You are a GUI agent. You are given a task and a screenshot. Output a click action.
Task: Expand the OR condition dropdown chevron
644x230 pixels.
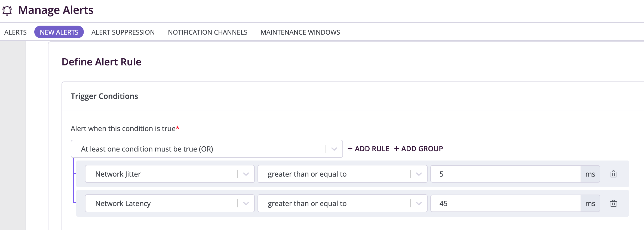coord(334,149)
